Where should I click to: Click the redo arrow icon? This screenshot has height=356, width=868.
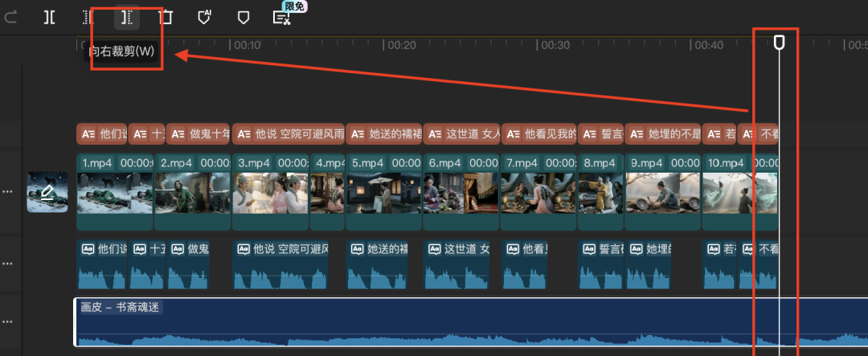point(11,17)
